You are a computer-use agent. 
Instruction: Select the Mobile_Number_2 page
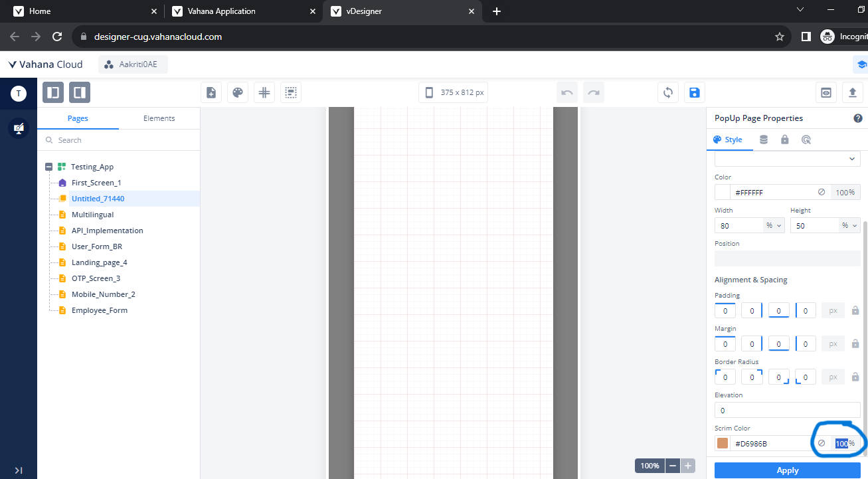click(x=103, y=294)
